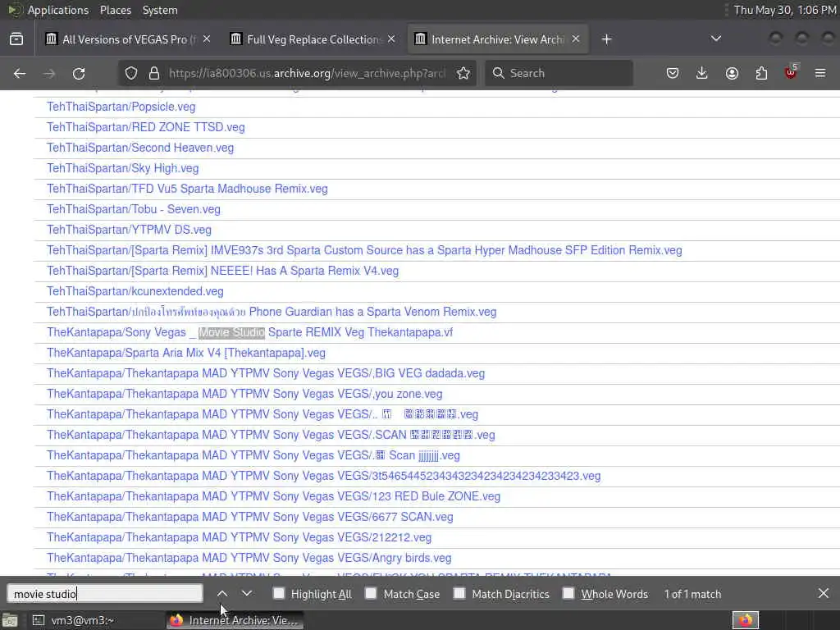Enable the Match Diacritics checkbox

pyautogui.click(x=459, y=593)
